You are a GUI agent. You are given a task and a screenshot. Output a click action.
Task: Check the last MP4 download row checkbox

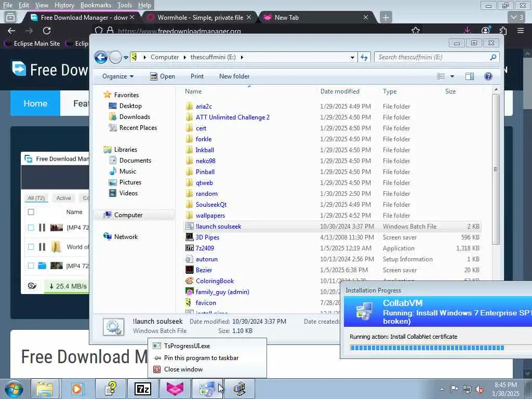click(x=31, y=265)
